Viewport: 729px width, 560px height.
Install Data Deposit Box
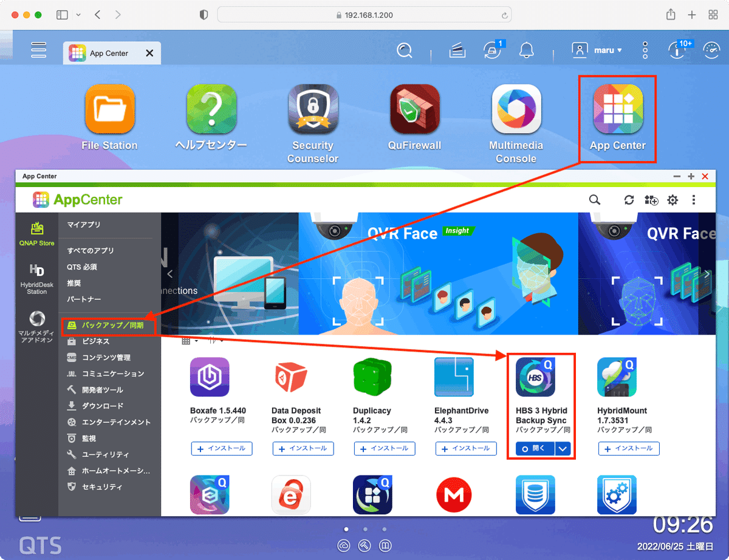303,449
